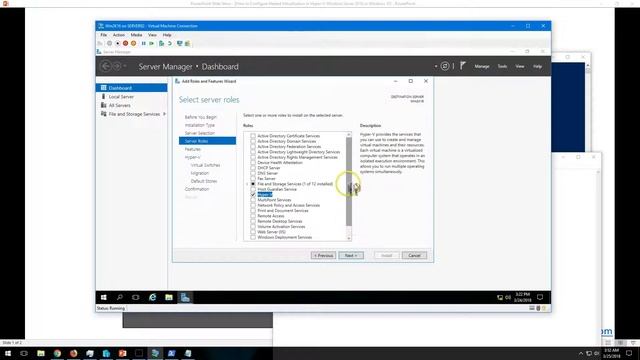The height and width of the screenshot is (360, 640).
Task: Open Task View in guest taskbar
Action: (x=136, y=298)
